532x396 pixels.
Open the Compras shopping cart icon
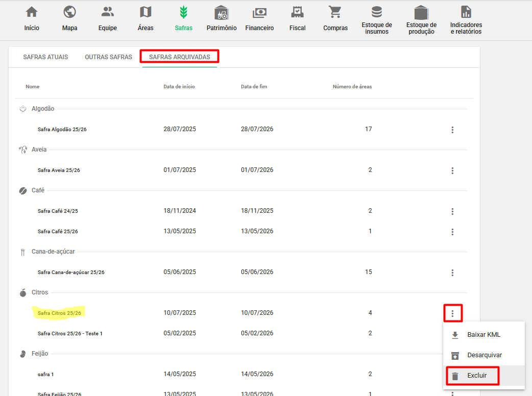tap(335, 12)
